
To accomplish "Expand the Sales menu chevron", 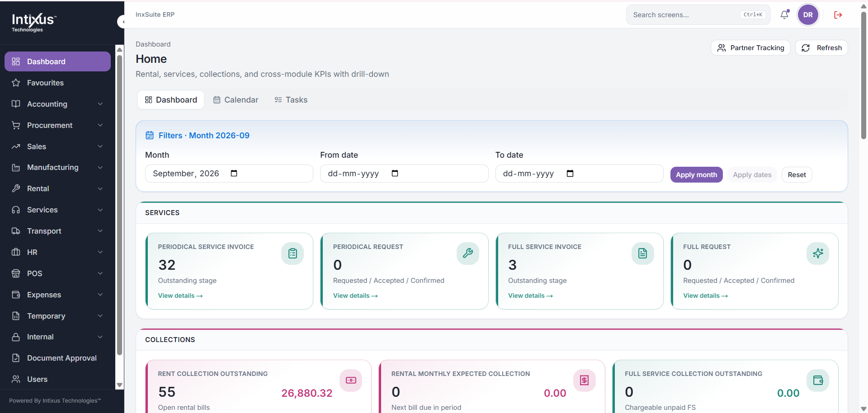I will point(100,146).
